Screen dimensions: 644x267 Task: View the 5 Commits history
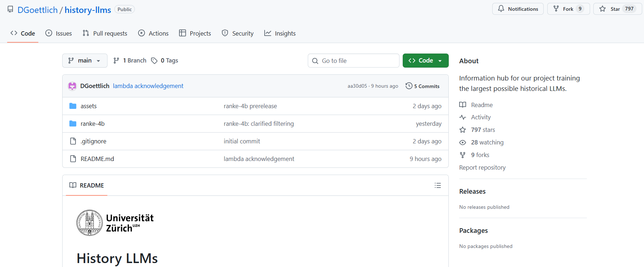point(423,86)
